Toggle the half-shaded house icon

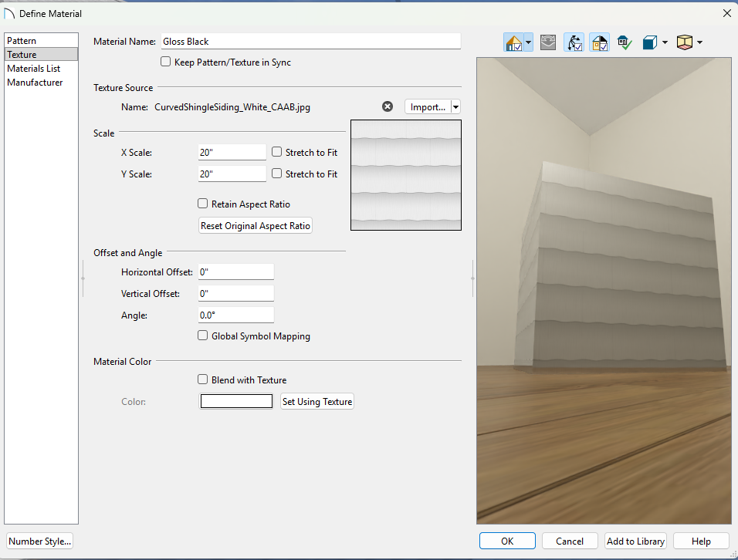(599, 42)
